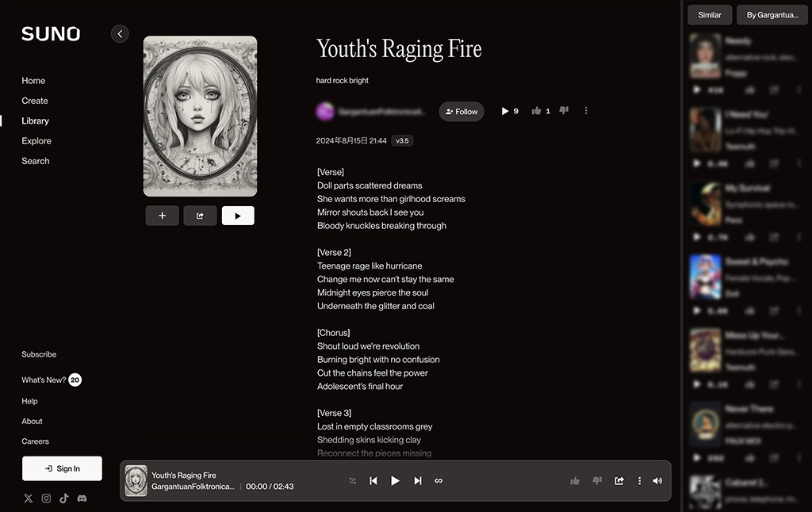
Task: Click the "Youth's Raging Fire" heading
Action: pos(400,49)
